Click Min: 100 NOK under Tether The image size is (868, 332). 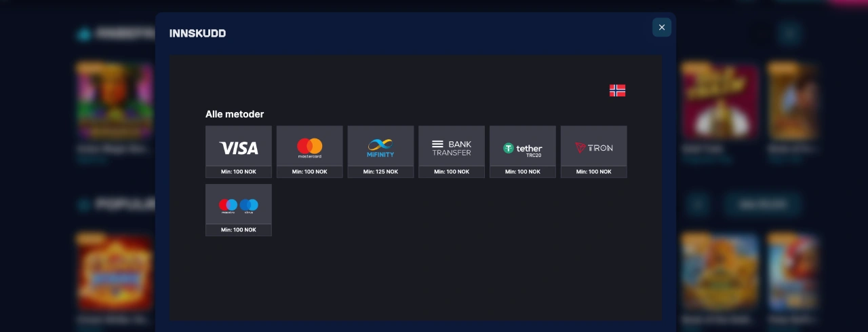(523, 172)
